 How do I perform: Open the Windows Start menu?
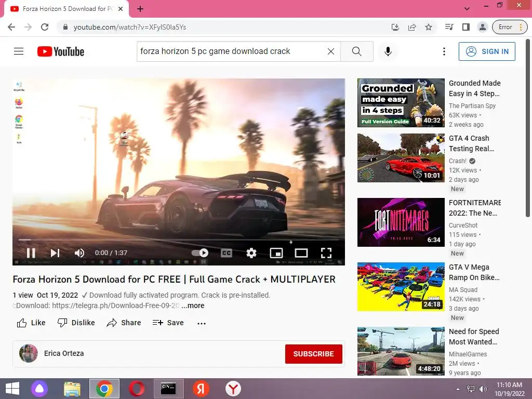point(12,389)
